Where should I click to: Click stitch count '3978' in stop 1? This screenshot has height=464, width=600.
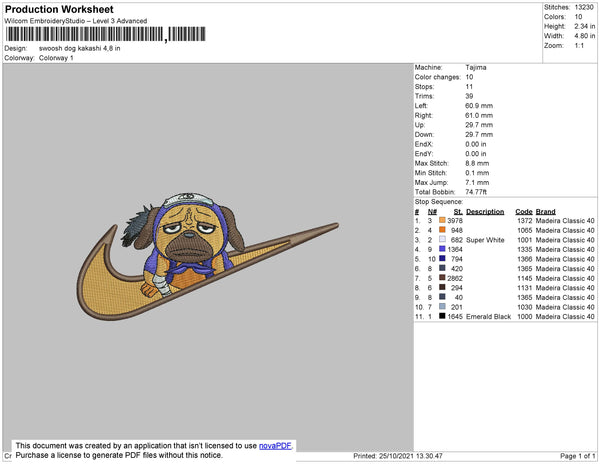(x=455, y=221)
